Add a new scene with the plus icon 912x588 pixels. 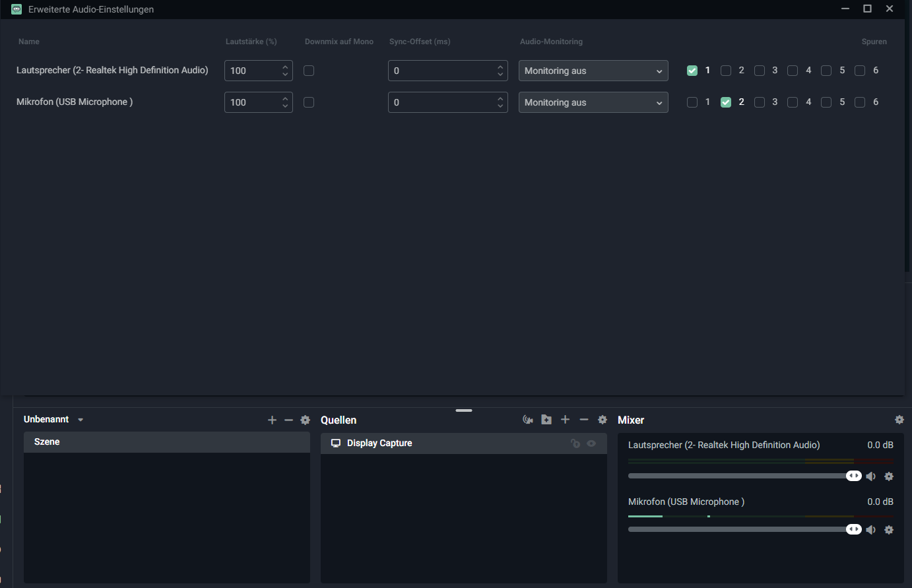point(272,420)
